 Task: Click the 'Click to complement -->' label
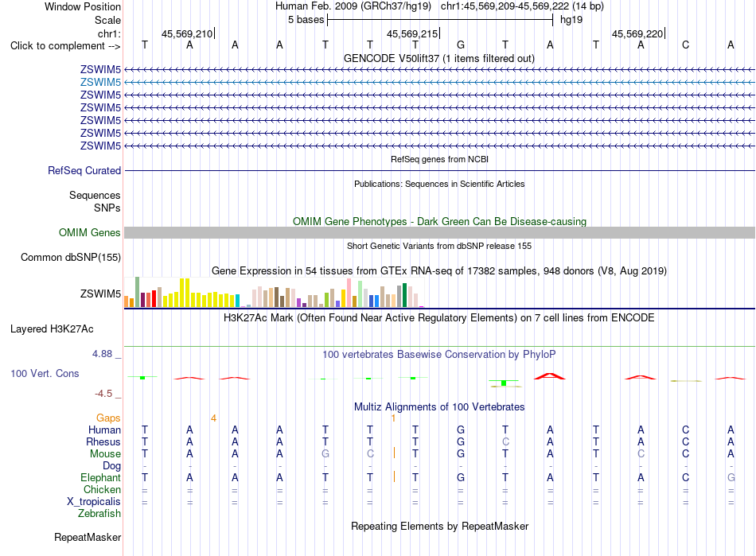pyautogui.click(x=65, y=46)
